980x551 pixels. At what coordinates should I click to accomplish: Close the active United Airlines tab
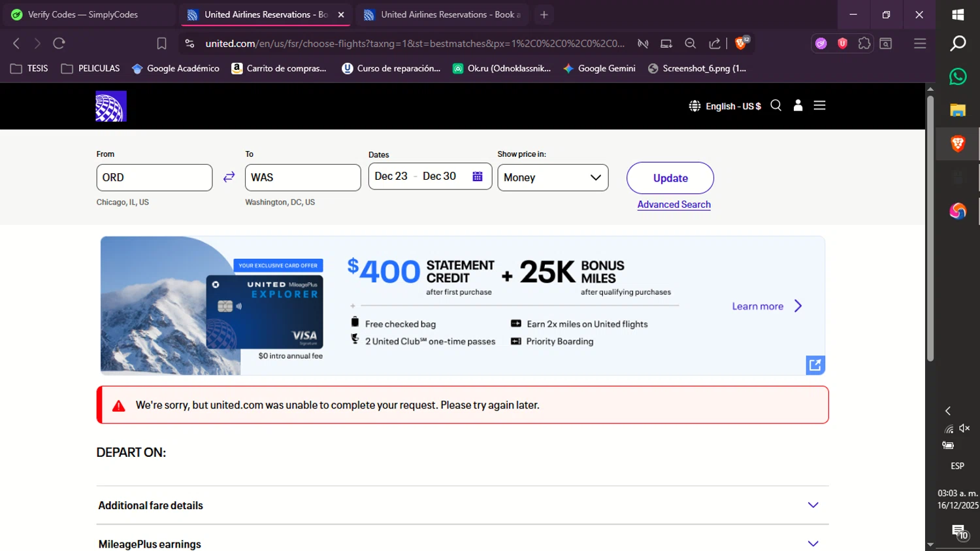(341, 14)
